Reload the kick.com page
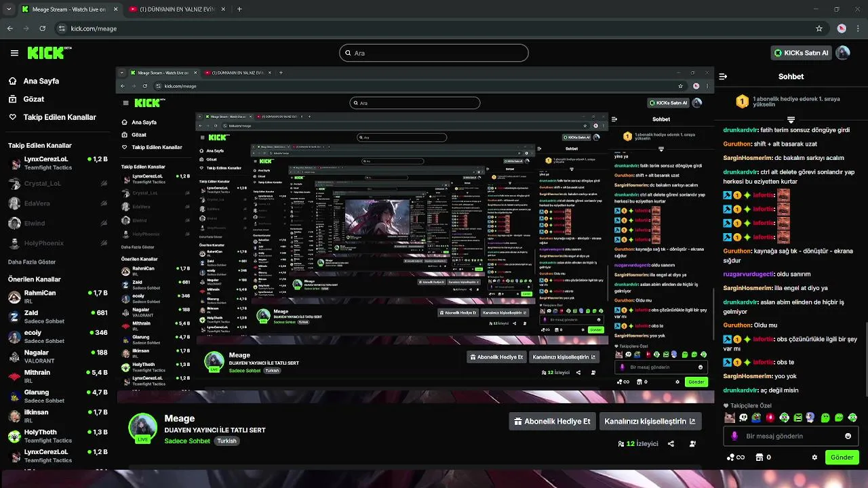The image size is (868, 488). [42, 28]
